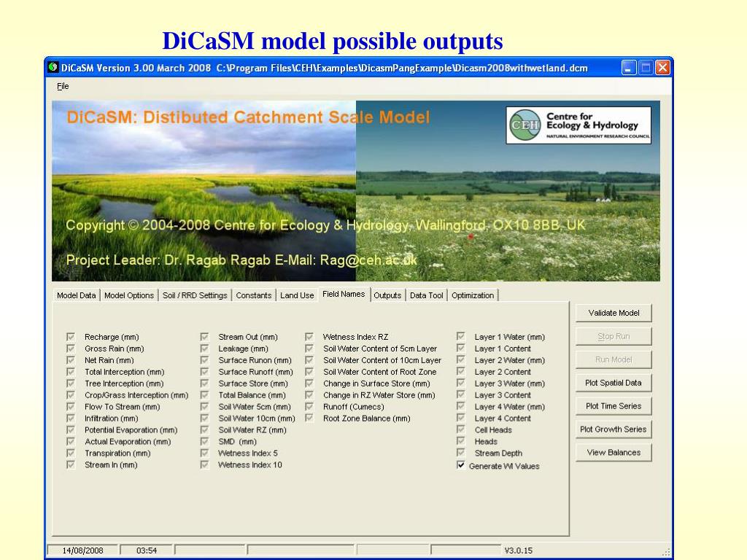Open the Optimization tab

[x=473, y=295]
